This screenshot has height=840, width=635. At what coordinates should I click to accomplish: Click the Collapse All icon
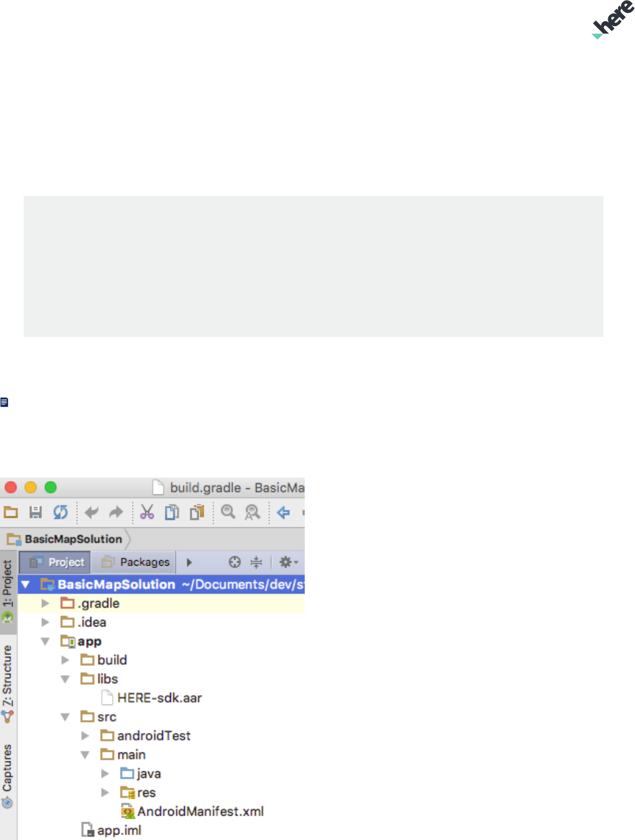point(257,562)
